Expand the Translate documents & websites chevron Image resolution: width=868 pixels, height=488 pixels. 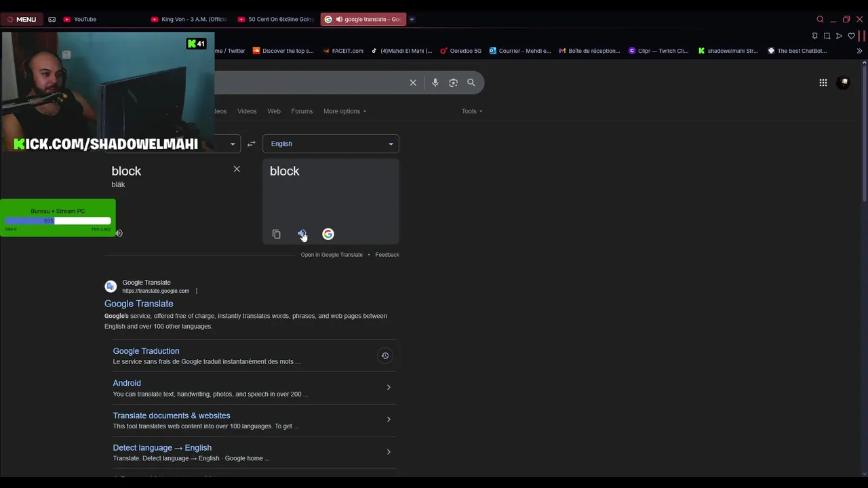tap(389, 419)
